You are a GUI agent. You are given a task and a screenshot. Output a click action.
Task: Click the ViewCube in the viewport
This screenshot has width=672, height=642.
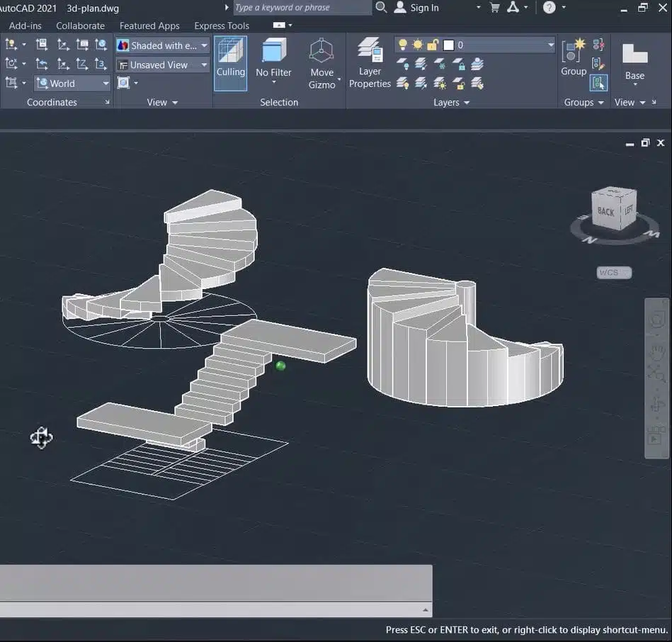click(613, 209)
